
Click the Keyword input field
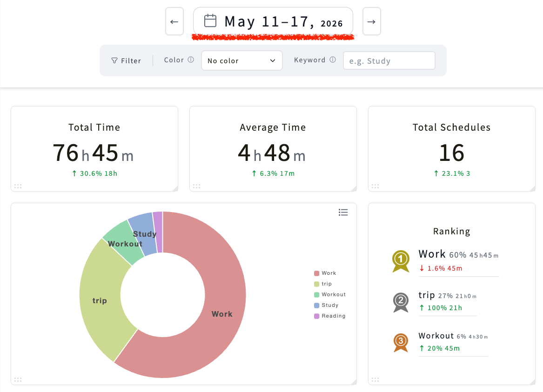(389, 60)
